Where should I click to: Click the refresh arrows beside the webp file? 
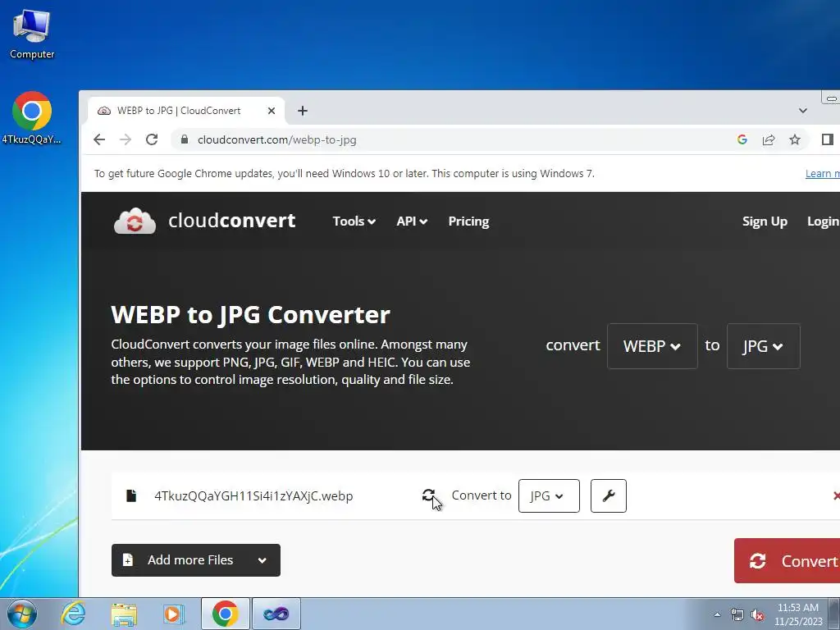(x=428, y=495)
